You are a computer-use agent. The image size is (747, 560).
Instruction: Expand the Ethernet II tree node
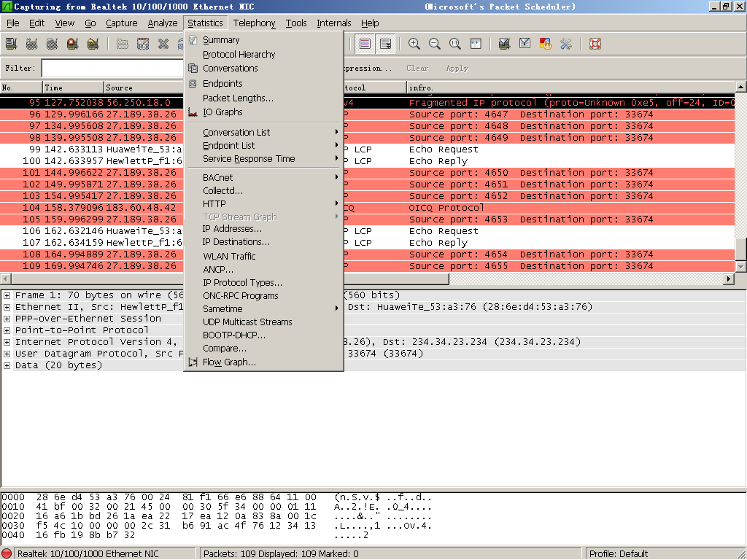[7, 307]
